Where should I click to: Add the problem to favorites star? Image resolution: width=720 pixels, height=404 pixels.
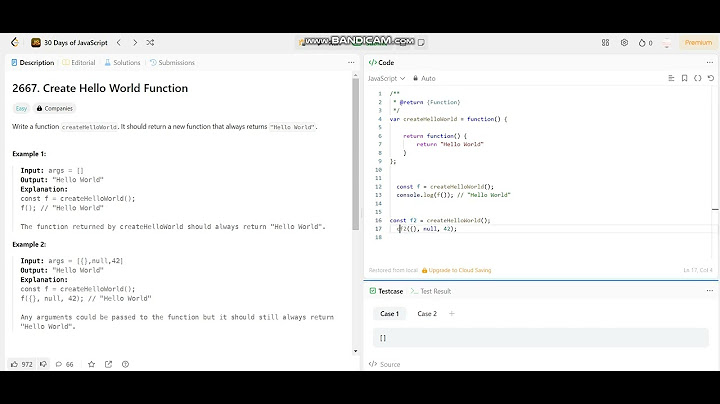tap(91, 364)
